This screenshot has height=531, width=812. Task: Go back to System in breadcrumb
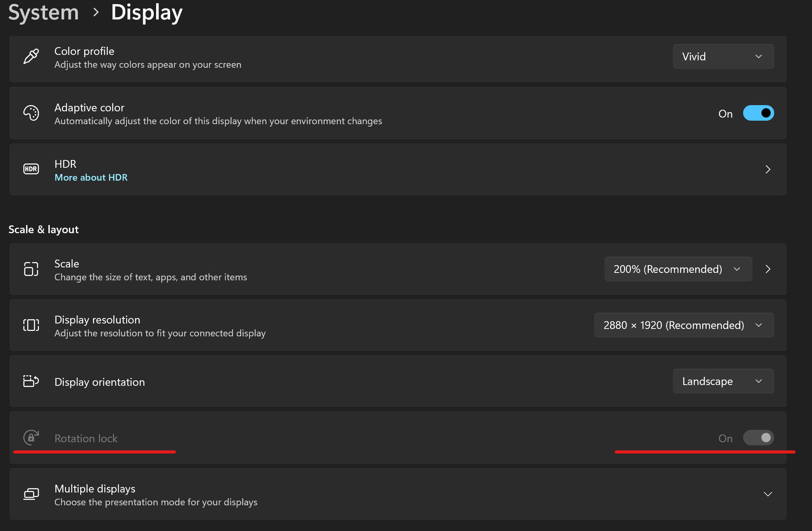44,12
